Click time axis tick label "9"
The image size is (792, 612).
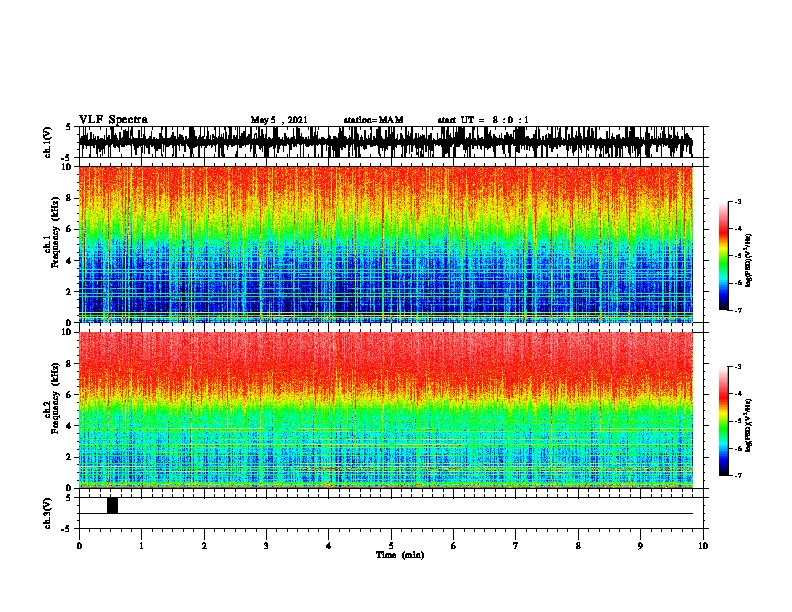click(x=640, y=546)
